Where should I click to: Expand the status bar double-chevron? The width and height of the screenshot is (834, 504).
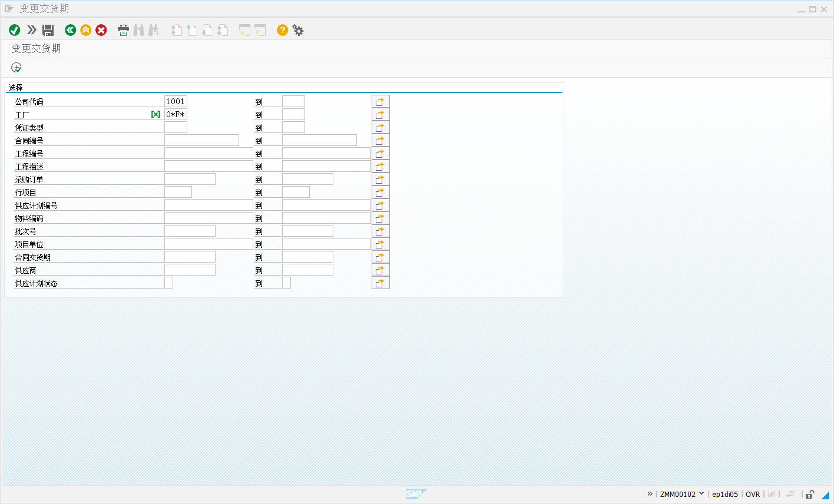650,493
